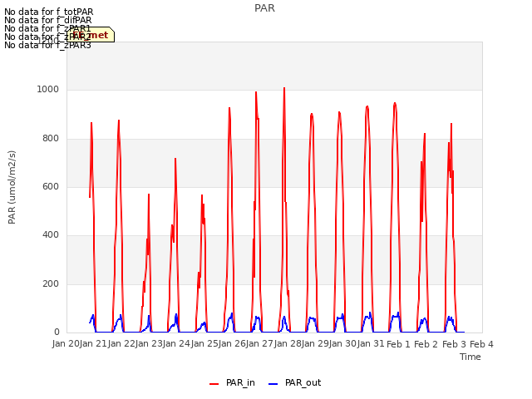Screen dimensions: 532x399
Task: Click the Jan 25 x-axis tick label
Action: 204,344
